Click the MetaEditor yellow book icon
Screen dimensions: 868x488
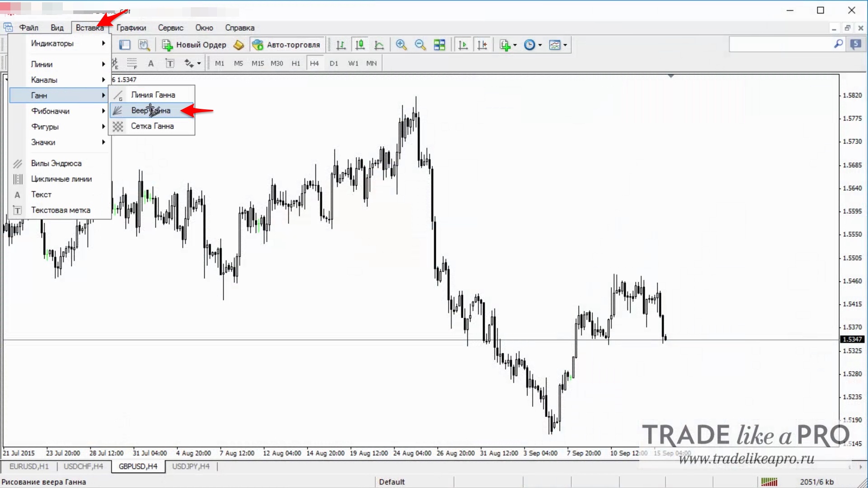pos(239,45)
